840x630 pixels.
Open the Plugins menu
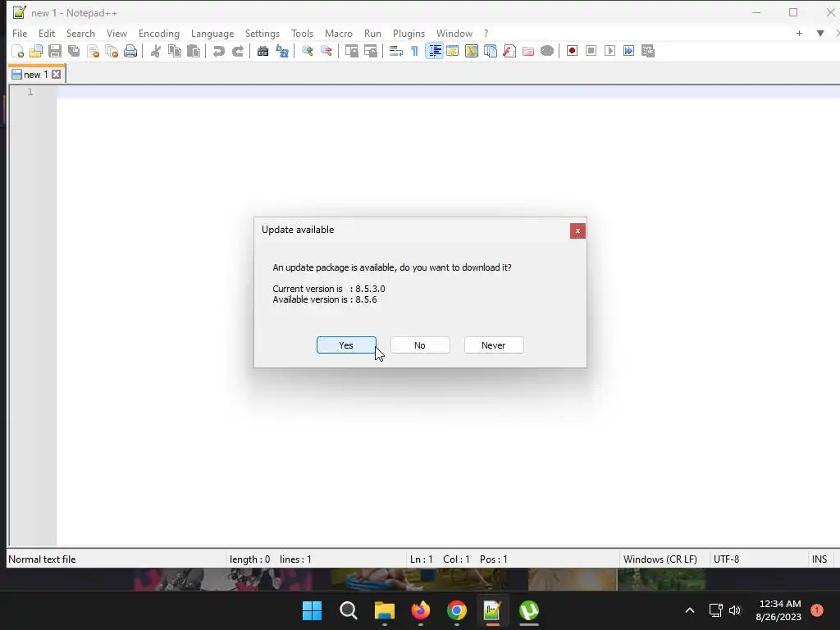click(409, 33)
